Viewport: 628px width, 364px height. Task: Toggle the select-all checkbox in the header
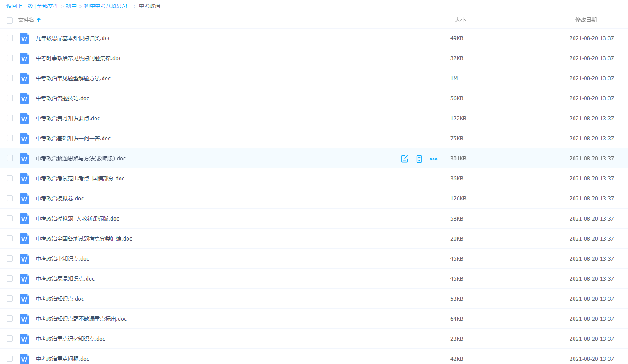point(10,20)
